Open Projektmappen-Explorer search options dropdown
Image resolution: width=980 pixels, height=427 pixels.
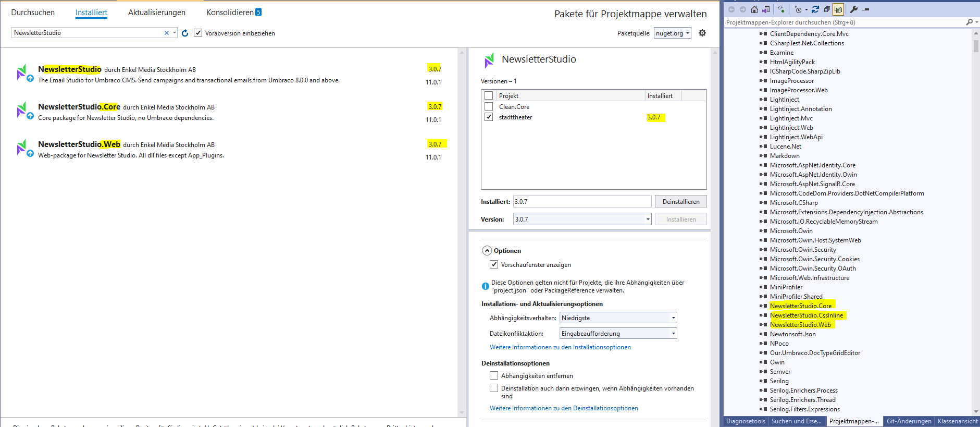pyautogui.click(x=976, y=22)
